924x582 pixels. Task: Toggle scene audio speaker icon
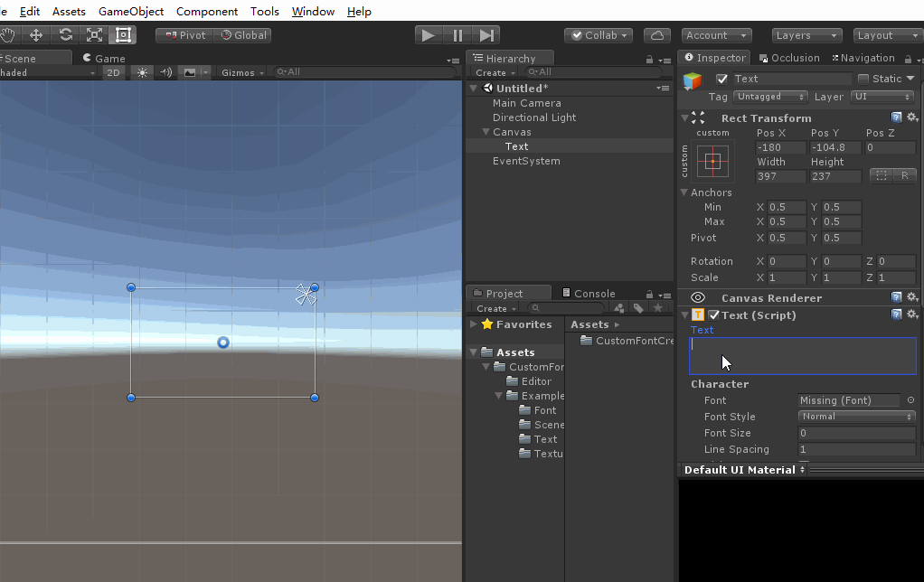click(166, 72)
